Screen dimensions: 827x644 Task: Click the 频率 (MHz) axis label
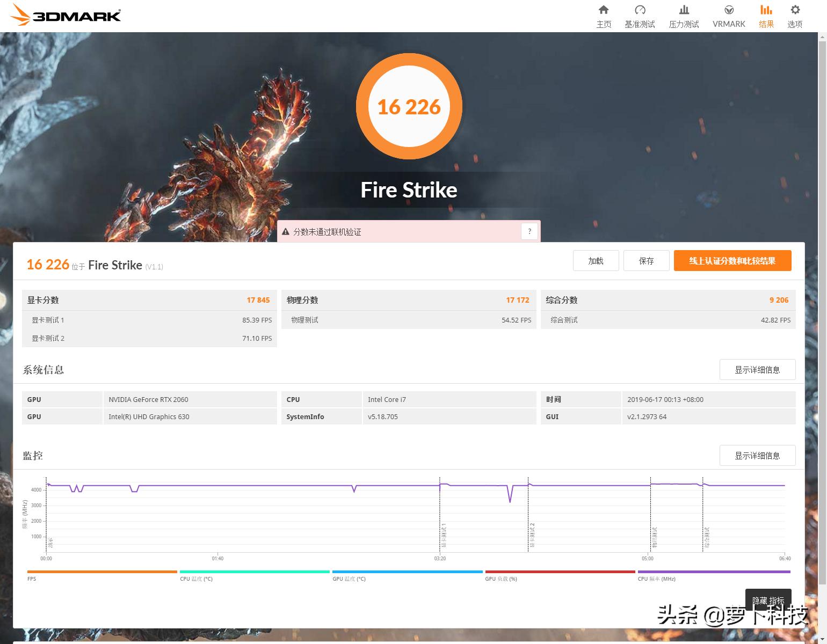coord(25,514)
